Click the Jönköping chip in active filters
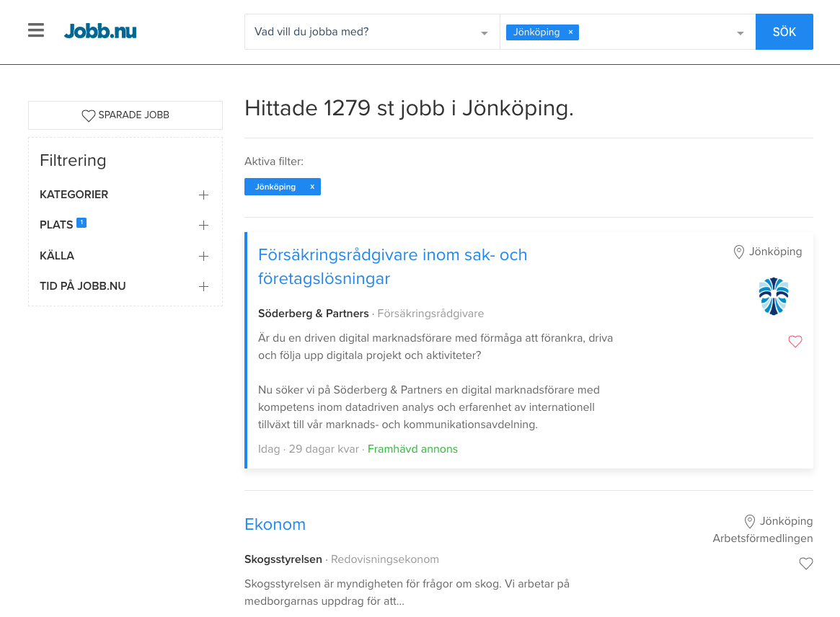The width and height of the screenshot is (840, 617). [283, 187]
